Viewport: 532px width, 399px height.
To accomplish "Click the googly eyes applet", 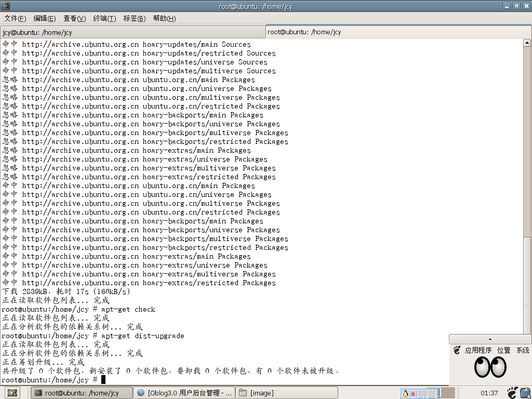I will [x=490, y=367].
